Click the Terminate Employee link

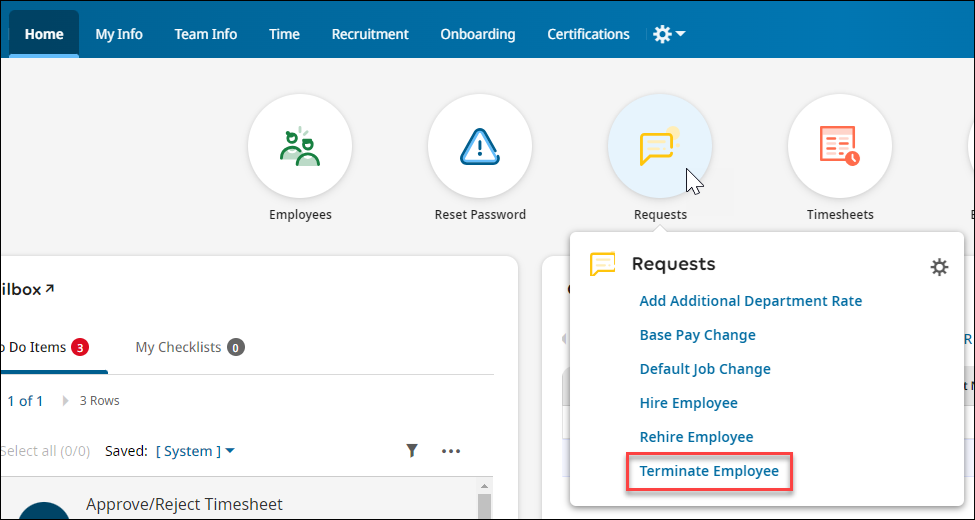[709, 471]
